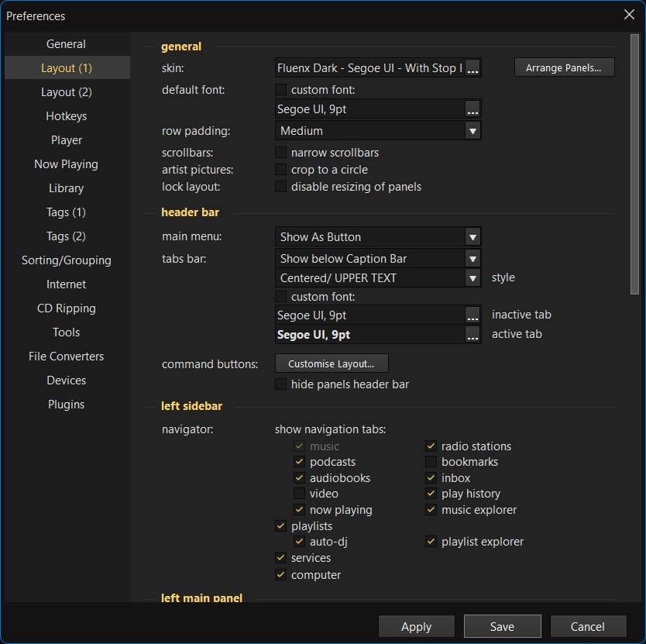
Task: Enable custom font for the header bar tabs
Action: coord(282,297)
